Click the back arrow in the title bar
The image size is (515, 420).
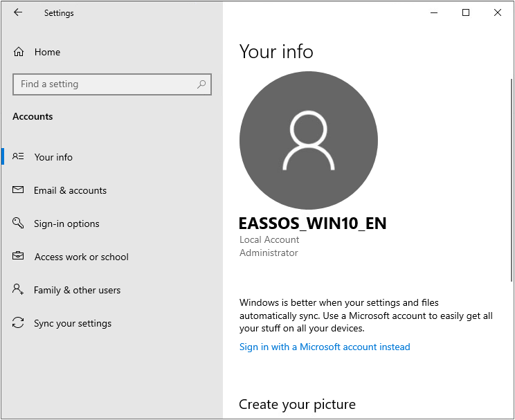coord(18,12)
